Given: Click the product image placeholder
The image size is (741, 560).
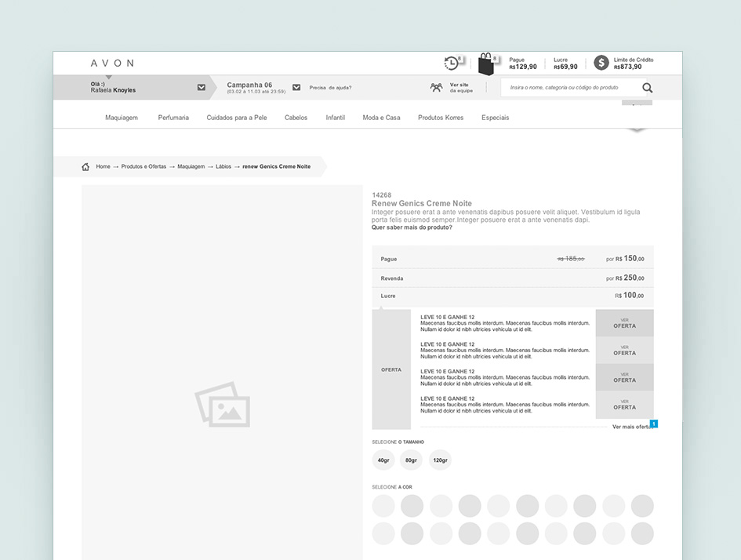Looking at the screenshot, I should (222, 373).
